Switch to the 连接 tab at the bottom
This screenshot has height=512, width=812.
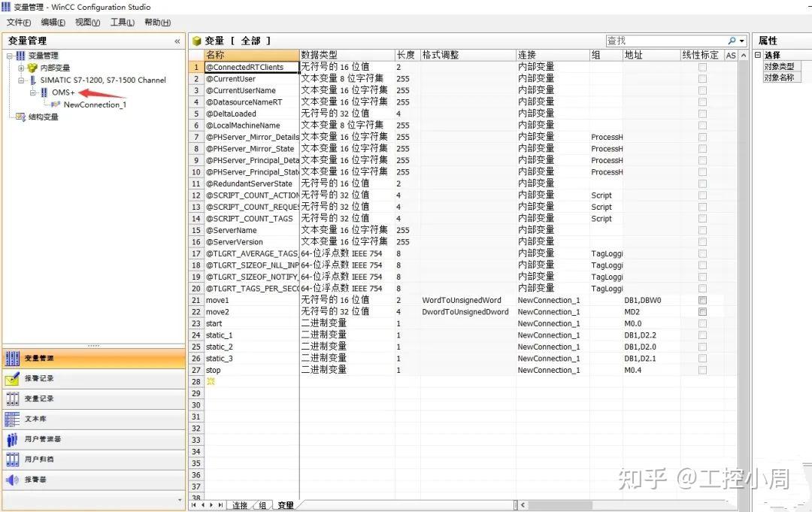[x=239, y=505]
